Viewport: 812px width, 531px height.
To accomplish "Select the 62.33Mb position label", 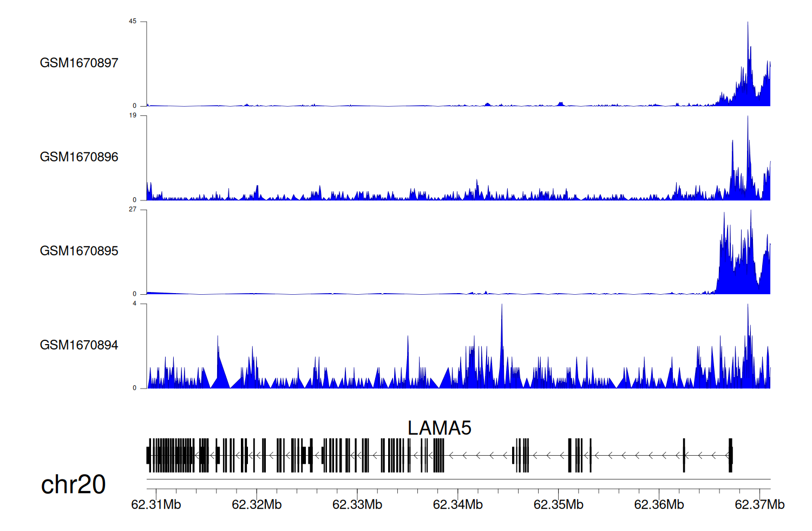I will pyautogui.click(x=357, y=504).
